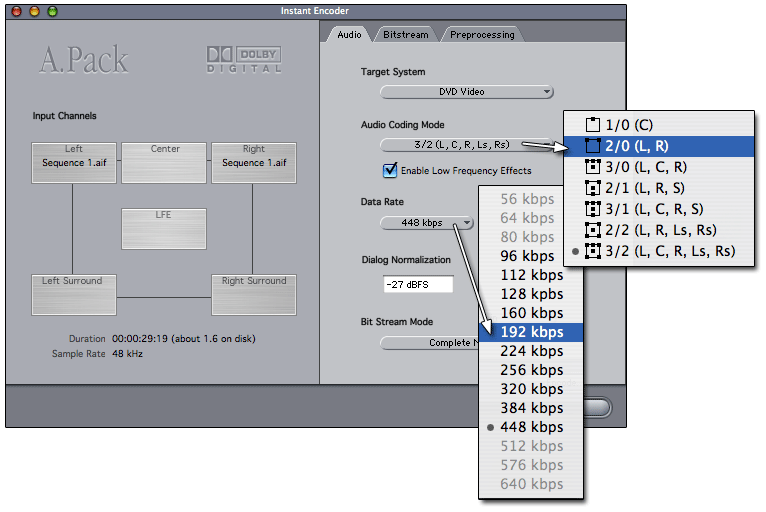Click the LFE input channel box
This screenshot has width=766, height=512.
(x=164, y=229)
